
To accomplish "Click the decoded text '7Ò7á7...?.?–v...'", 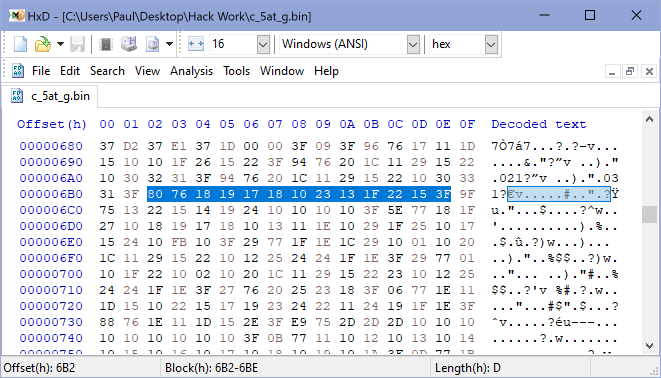I will (554, 146).
